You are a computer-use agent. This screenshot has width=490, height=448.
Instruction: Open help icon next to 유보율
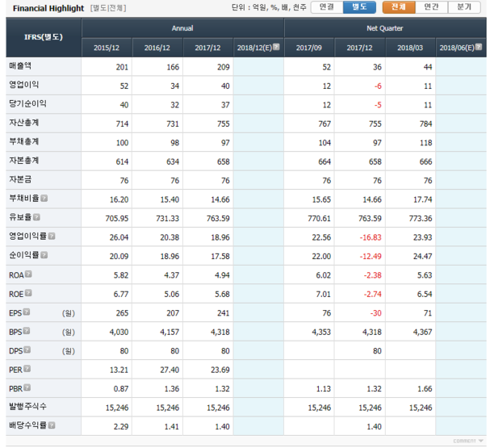(x=36, y=217)
